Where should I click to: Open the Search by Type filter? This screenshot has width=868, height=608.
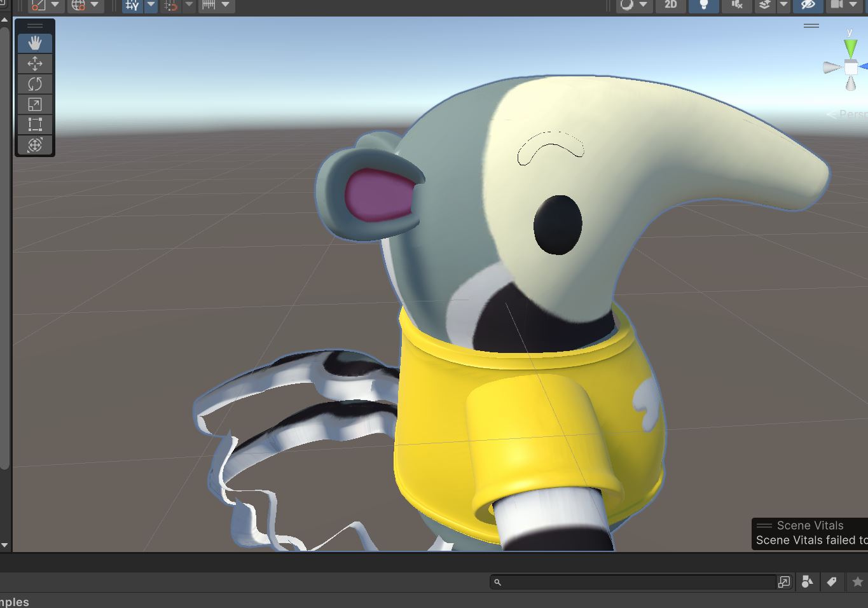click(808, 582)
